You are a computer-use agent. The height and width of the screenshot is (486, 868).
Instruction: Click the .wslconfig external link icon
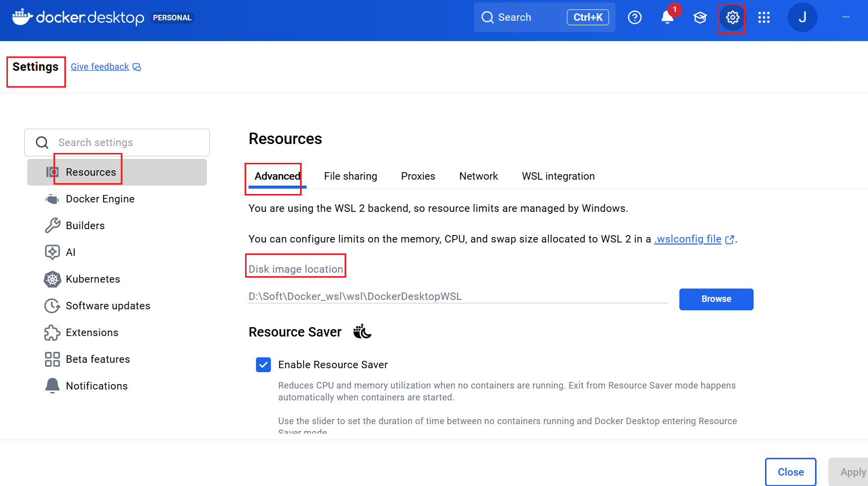point(729,240)
